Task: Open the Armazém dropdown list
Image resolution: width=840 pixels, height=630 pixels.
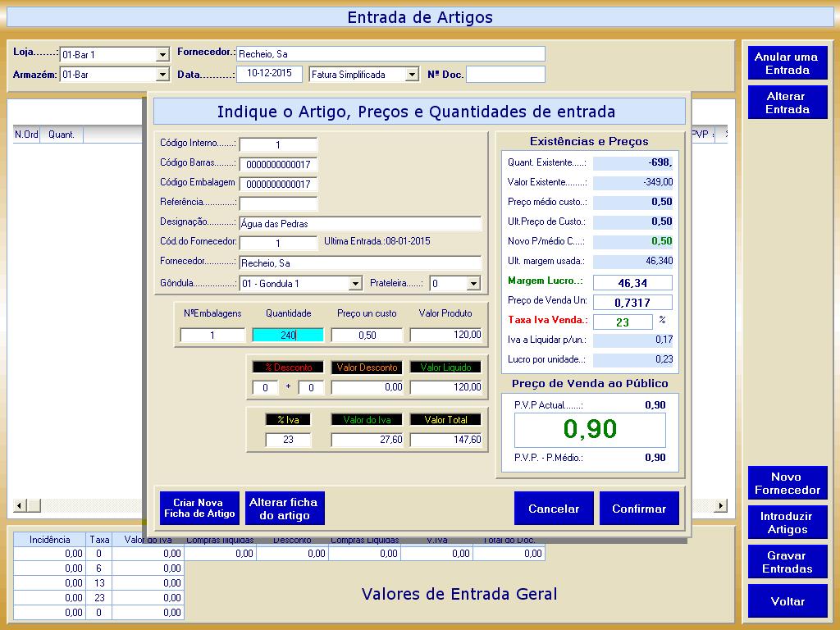Action: (x=162, y=75)
